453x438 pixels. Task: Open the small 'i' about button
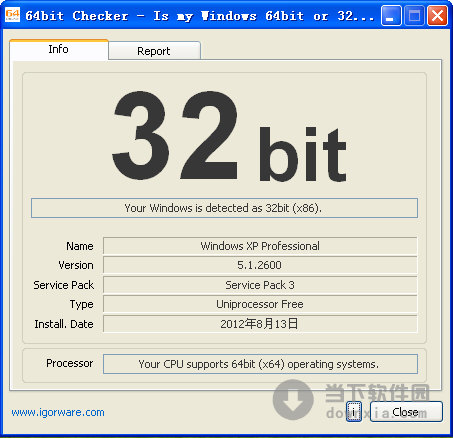click(354, 412)
